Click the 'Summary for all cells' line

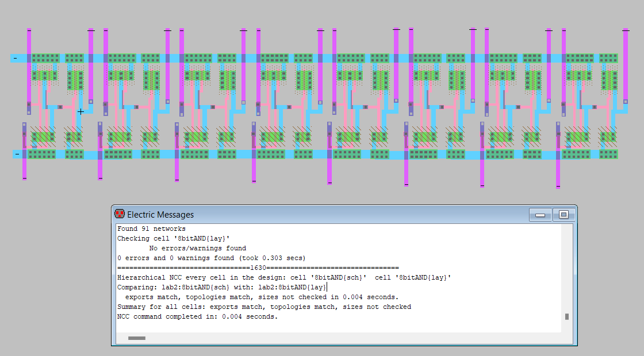point(264,307)
